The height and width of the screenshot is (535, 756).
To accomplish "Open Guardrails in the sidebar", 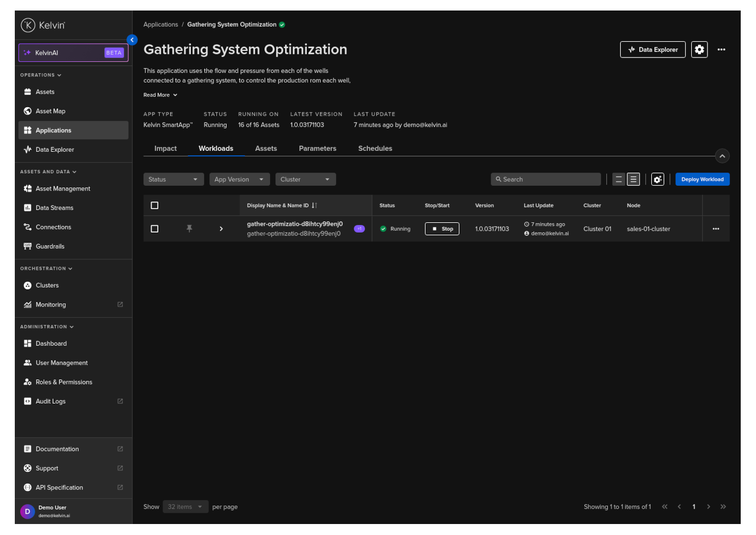I will pos(50,246).
